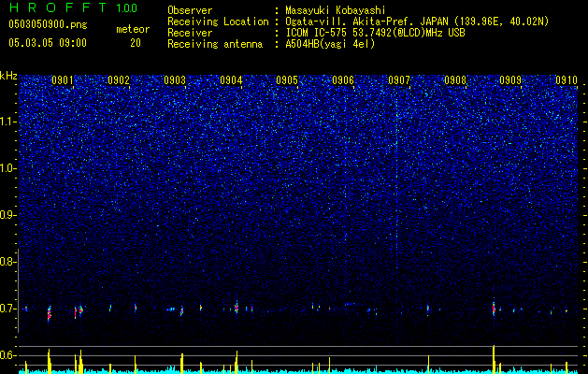Click the date 05.03.05 09:00
This screenshot has width=588, height=374.
point(48,43)
